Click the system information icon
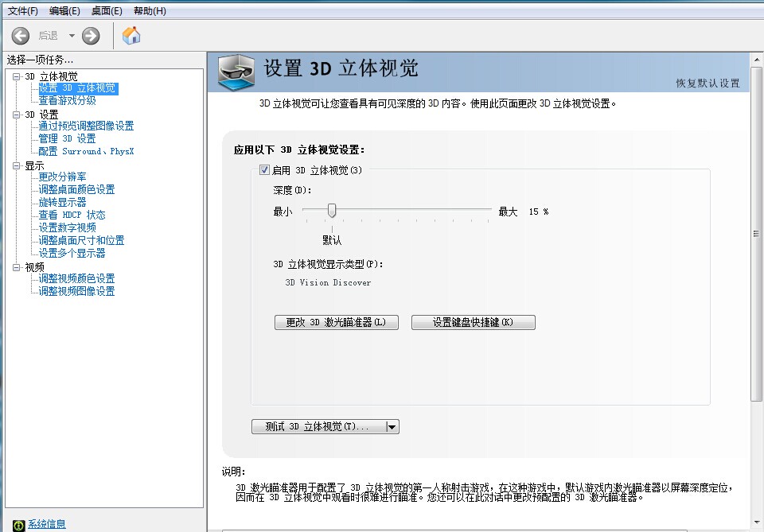This screenshot has width=764, height=532. 18,524
